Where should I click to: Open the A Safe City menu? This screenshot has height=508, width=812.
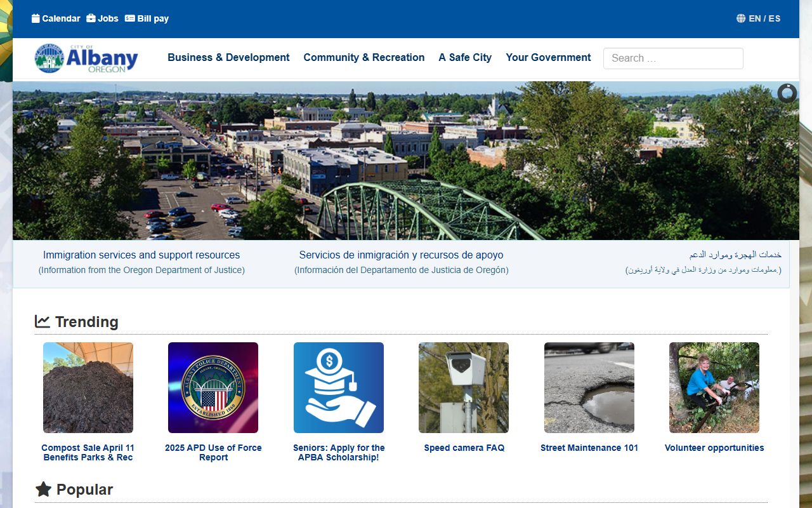coord(465,57)
